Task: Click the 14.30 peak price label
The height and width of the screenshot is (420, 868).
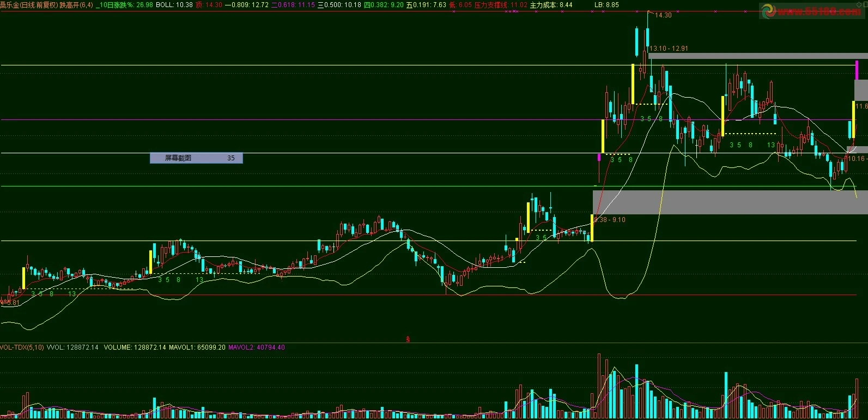Action: click(x=663, y=15)
